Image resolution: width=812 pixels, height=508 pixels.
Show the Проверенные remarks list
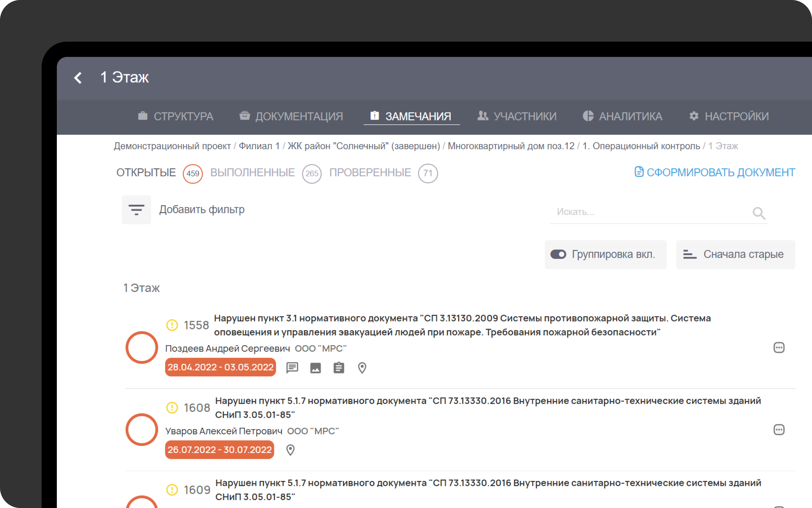[370, 173]
